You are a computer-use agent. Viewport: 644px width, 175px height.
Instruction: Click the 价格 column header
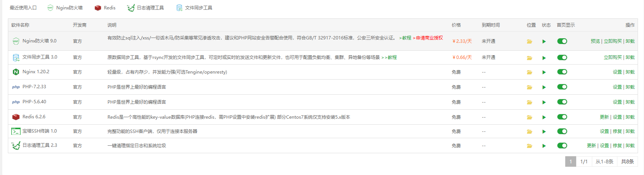pos(456,25)
